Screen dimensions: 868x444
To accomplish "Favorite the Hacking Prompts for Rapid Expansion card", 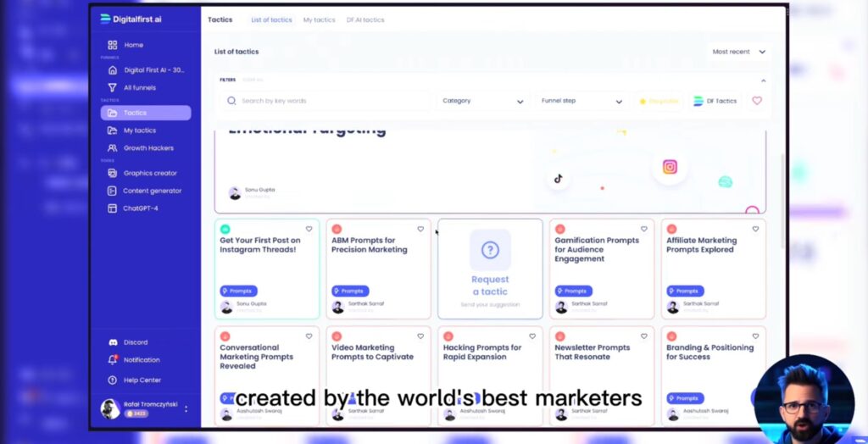I will tap(532, 336).
